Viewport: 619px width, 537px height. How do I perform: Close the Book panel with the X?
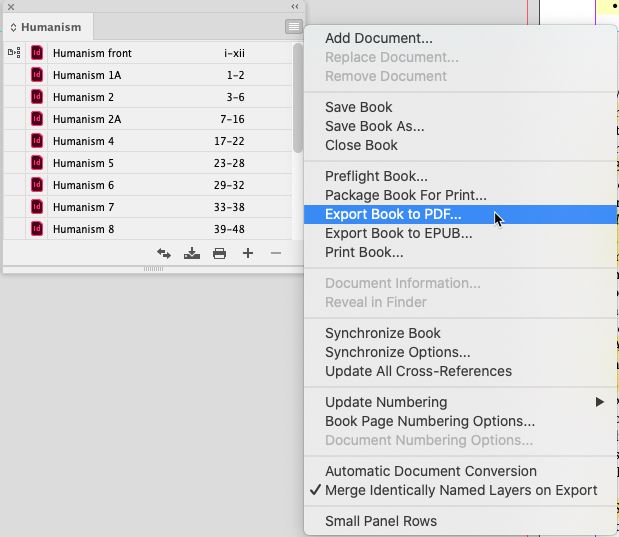[11, 7]
